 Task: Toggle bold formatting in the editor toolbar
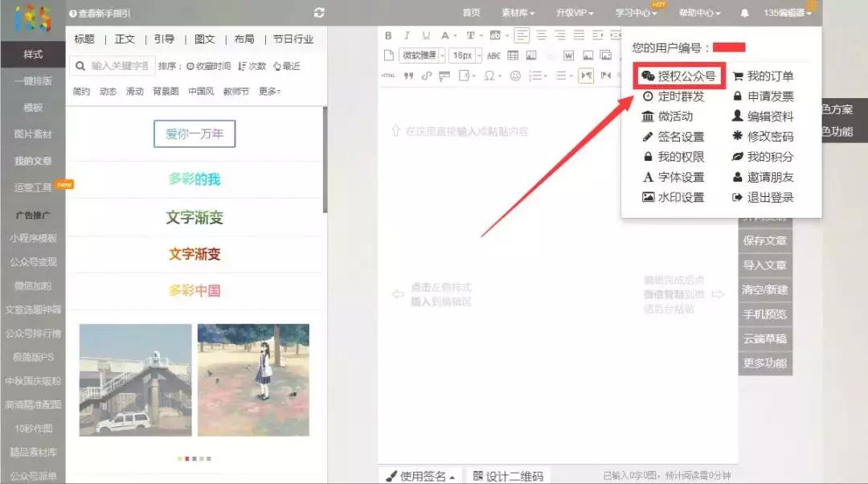(389, 35)
